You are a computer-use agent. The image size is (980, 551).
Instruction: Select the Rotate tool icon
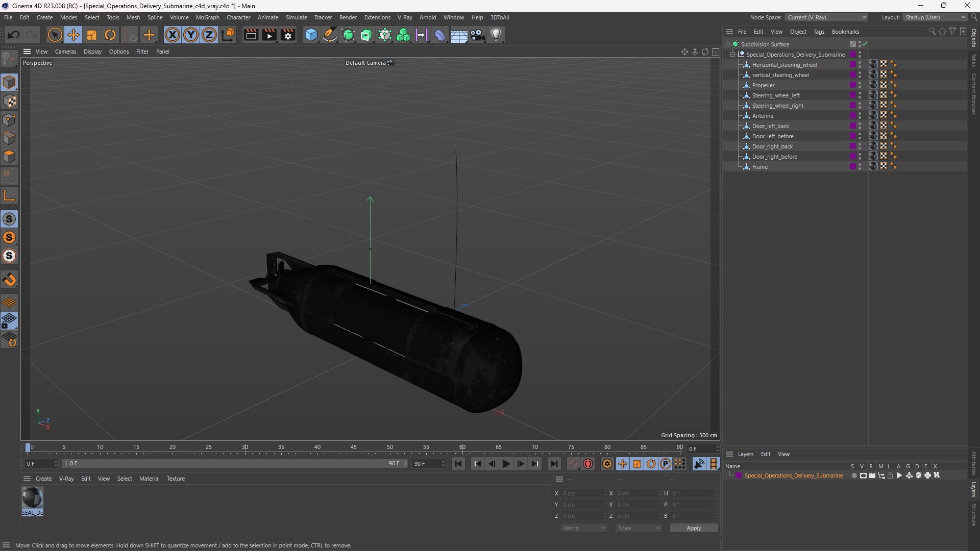point(110,35)
